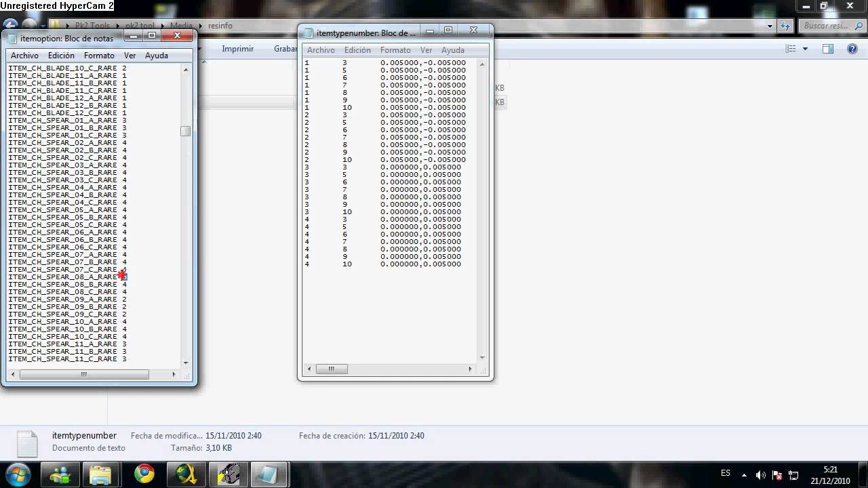Open Windows Live Messenger taskbar icon
The height and width of the screenshot is (488, 868).
(x=60, y=474)
